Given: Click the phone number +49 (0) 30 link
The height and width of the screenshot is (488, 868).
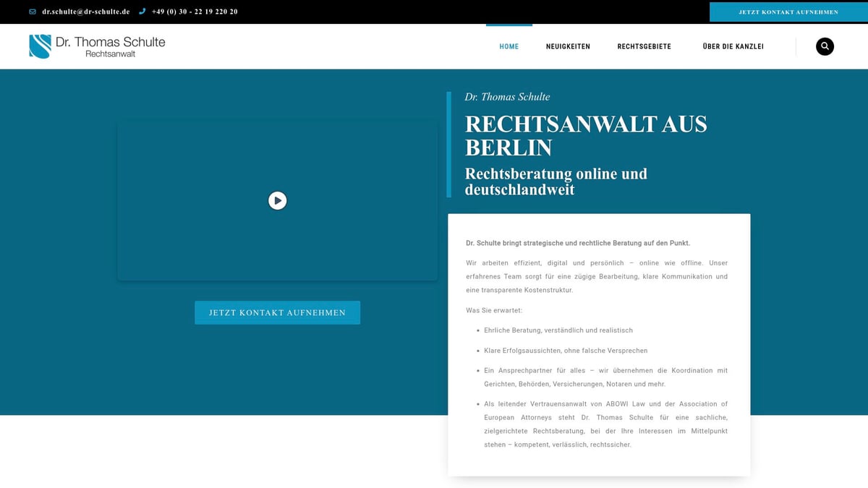Looking at the screenshot, I should (x=195, y=12).
